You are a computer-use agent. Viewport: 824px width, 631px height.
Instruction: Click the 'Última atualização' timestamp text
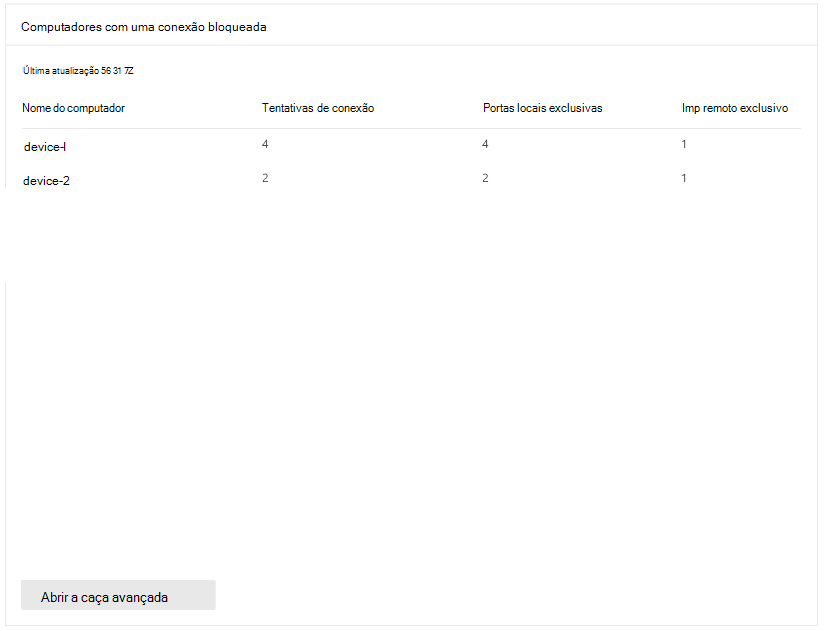tap(78, 70)
